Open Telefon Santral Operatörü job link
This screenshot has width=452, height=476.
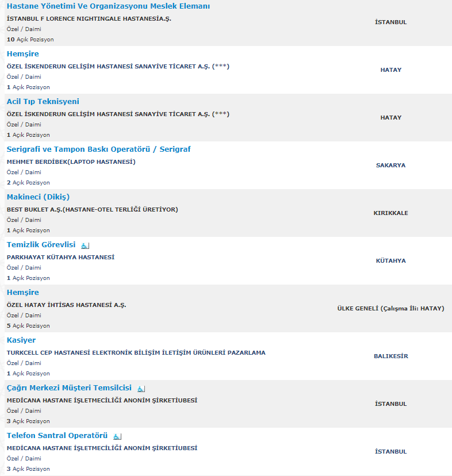click(57, 436)
